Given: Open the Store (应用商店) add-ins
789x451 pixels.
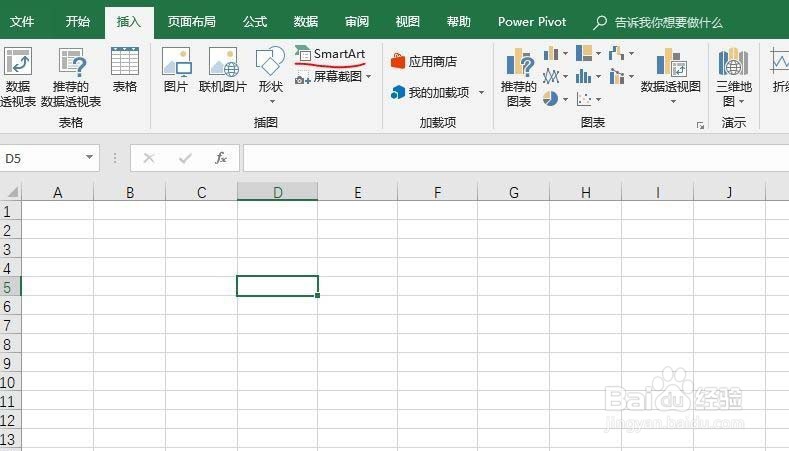Looking at the screenshot, I should pyautogui.click(x=424, y=61).
